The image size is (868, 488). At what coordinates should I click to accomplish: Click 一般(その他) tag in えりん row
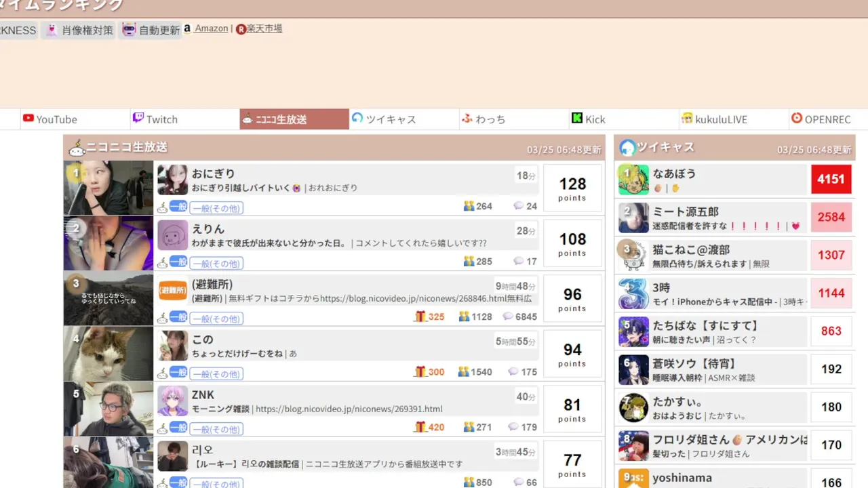216,263
